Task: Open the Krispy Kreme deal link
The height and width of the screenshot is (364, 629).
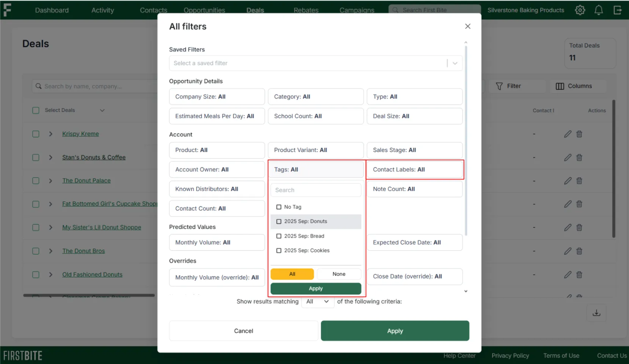Action: [x=80, y=134]
